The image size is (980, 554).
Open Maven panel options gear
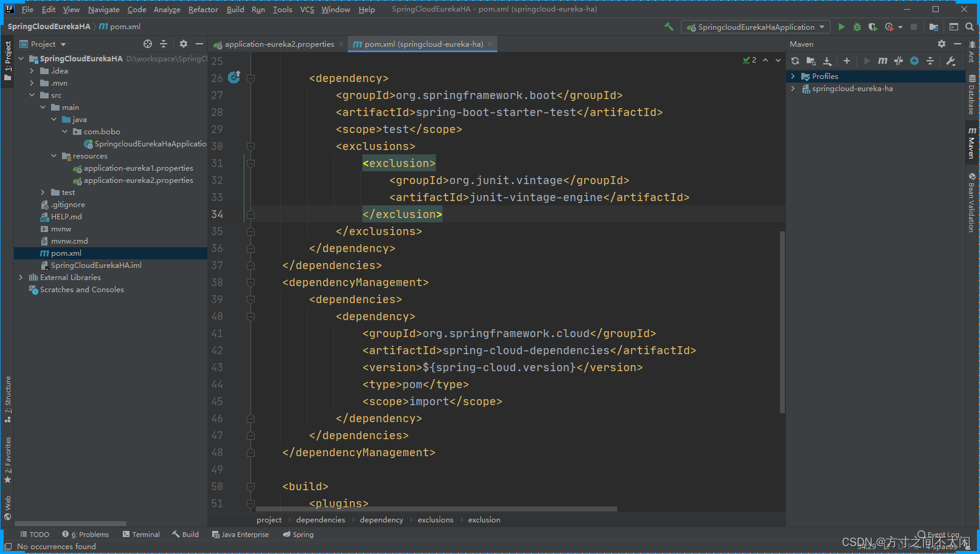pos(942,44)
